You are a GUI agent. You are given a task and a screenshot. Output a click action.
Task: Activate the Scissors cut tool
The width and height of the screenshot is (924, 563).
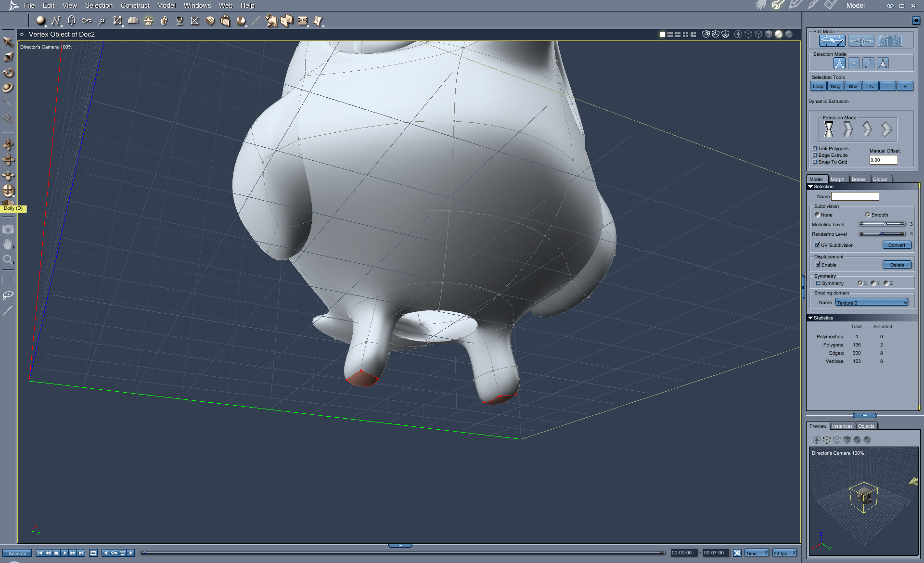pos(87,21)
